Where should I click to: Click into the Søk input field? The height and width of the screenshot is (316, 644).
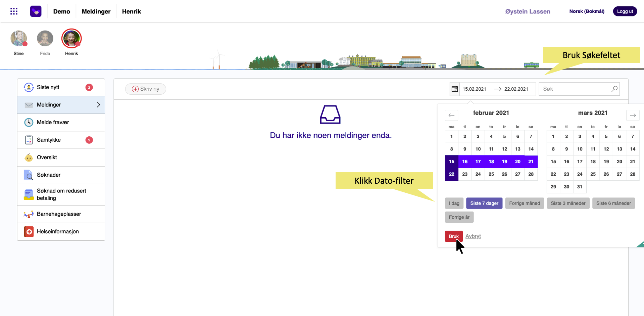click(x=575, y=89)
